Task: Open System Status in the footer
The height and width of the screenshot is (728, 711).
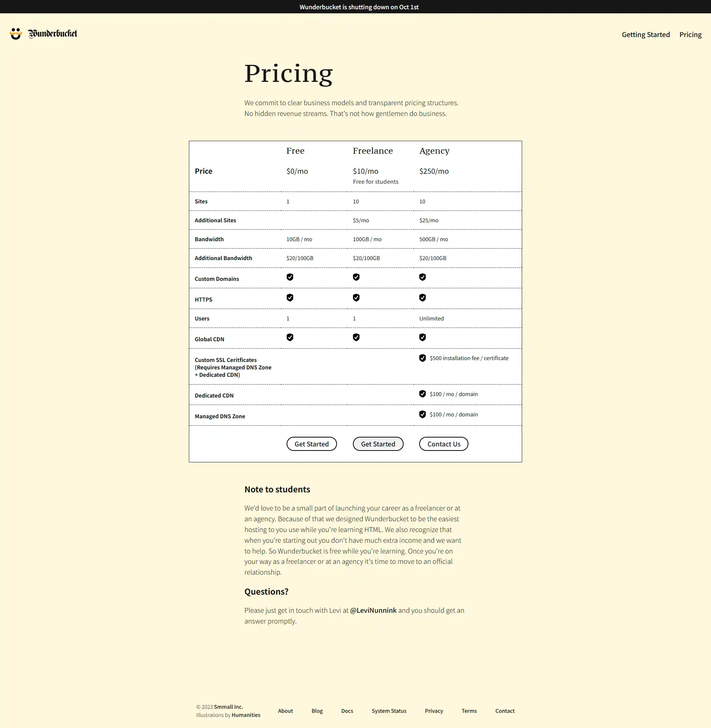Action: (x=389, y=711)
